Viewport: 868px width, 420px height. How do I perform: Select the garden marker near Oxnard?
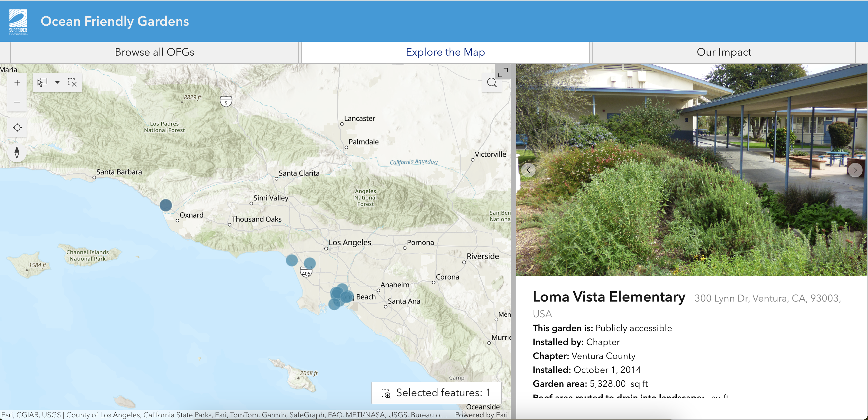tap(165, 205)
